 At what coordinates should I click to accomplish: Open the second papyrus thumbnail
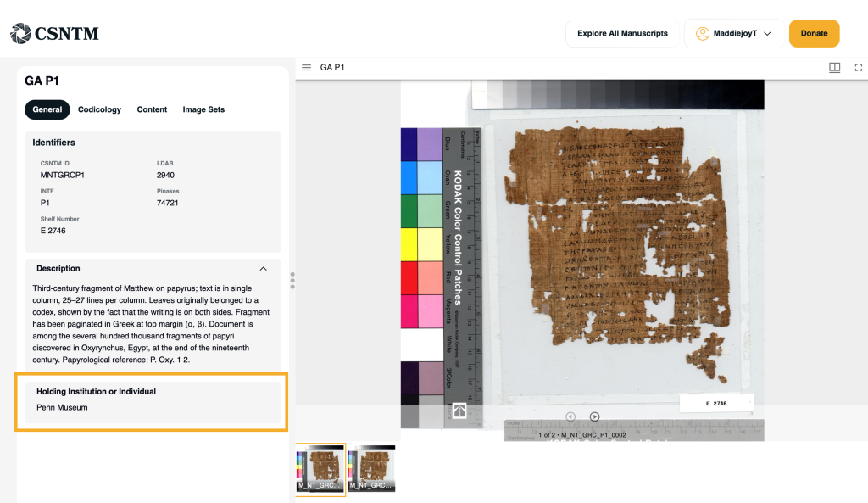coord(371,469)
